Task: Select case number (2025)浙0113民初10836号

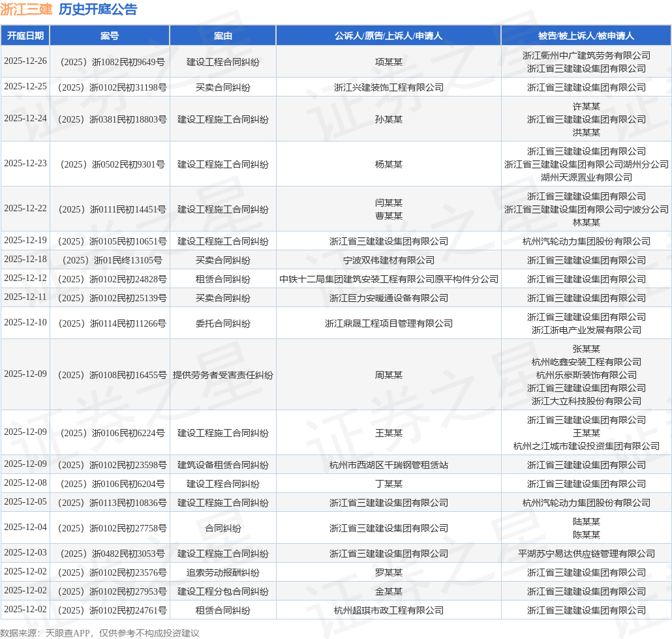Action: point(112,503)
